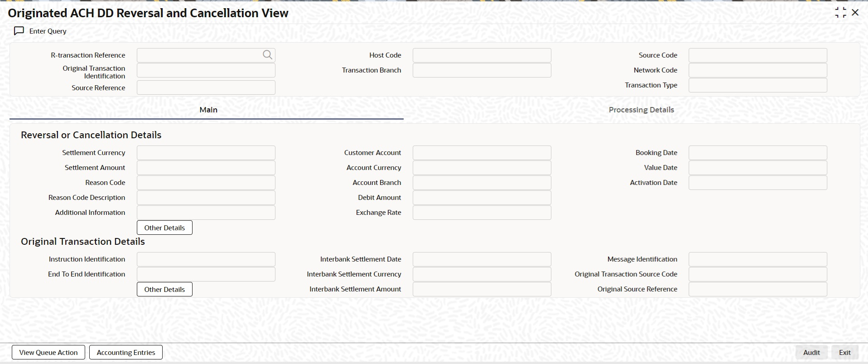Select the Reason Code field
The width and height of the screenshot is (868, 364).
pos(206,183)
